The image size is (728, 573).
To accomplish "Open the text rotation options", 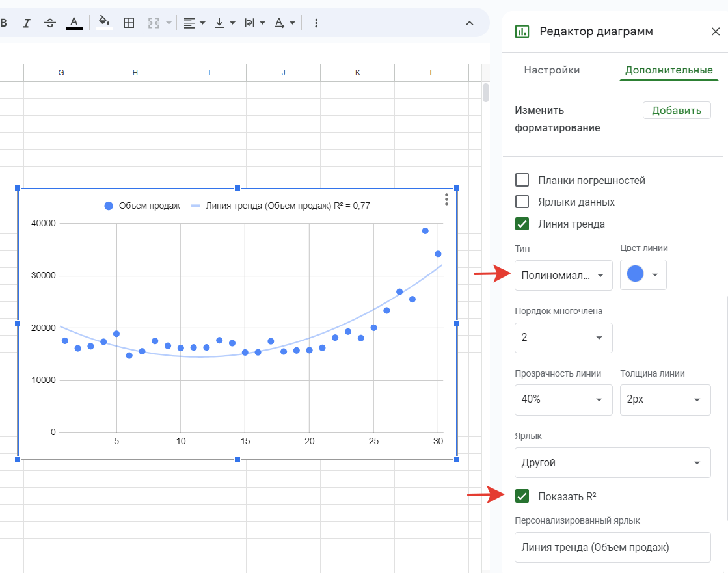I will pyautogui.click(x=254, y=23).
